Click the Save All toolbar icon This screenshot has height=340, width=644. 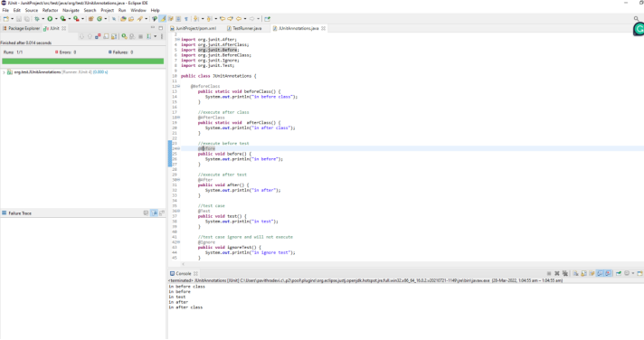click(x=27, y=18)
